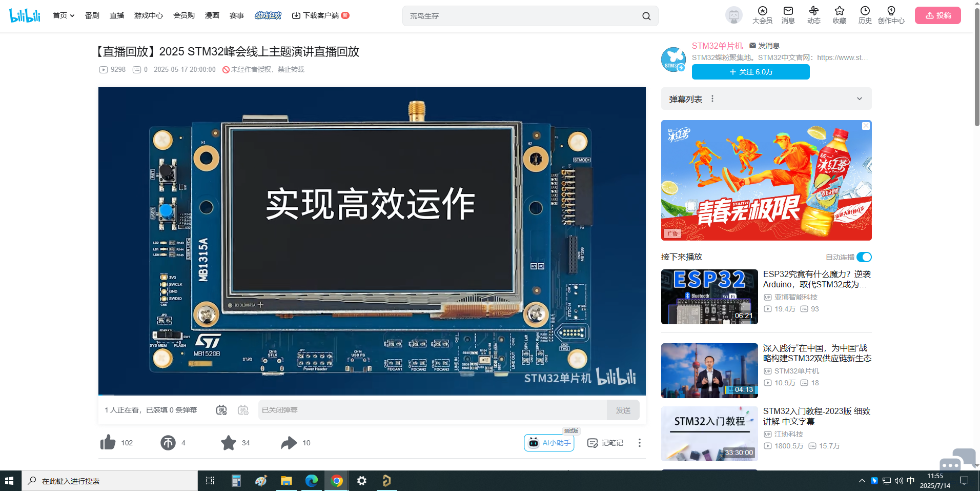
Task: Click the ESP32 video thumbnail
Action: point(709,297)
